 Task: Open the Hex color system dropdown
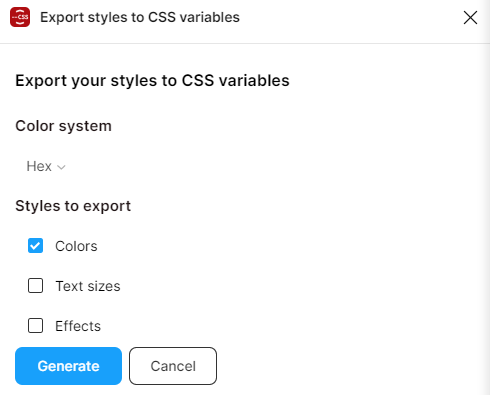coord(46,166)
